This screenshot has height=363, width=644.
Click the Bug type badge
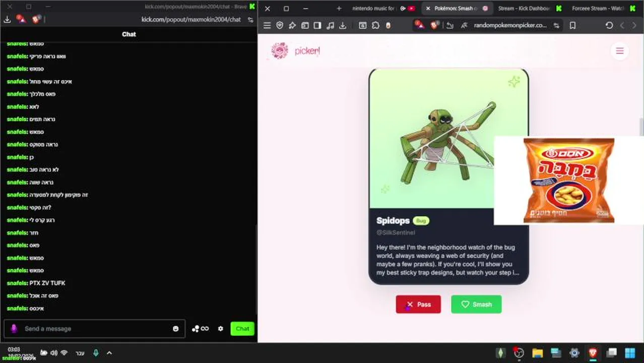pos(421,221)
